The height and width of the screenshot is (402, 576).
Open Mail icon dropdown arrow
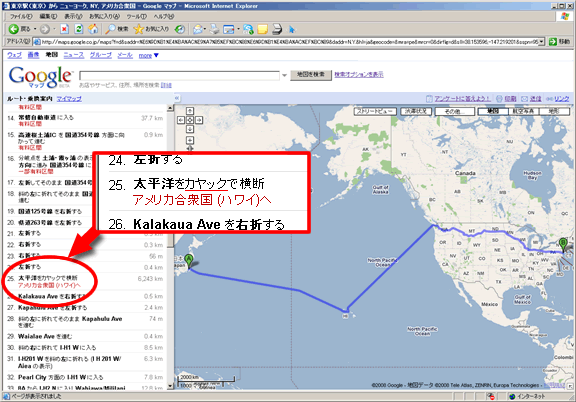[x=205, y=29]
